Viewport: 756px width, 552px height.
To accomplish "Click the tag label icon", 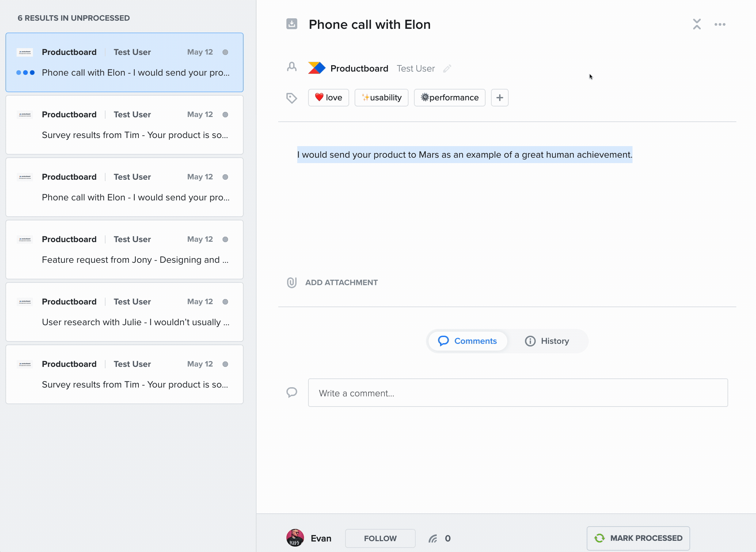I will [291, 98].
